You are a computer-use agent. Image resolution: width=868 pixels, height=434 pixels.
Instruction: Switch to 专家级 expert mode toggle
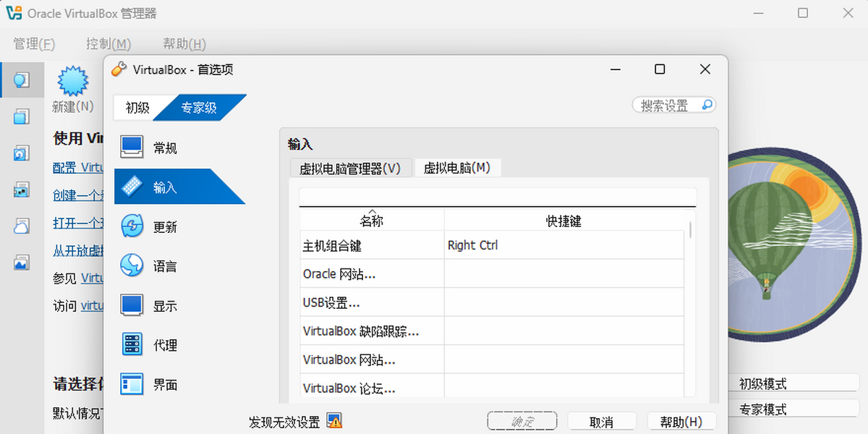pyautogui.click(x=199, y=108)
